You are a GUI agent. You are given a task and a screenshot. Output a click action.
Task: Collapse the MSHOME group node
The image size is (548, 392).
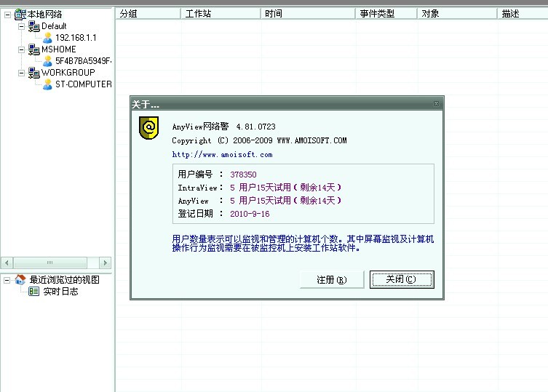point(21,49)
